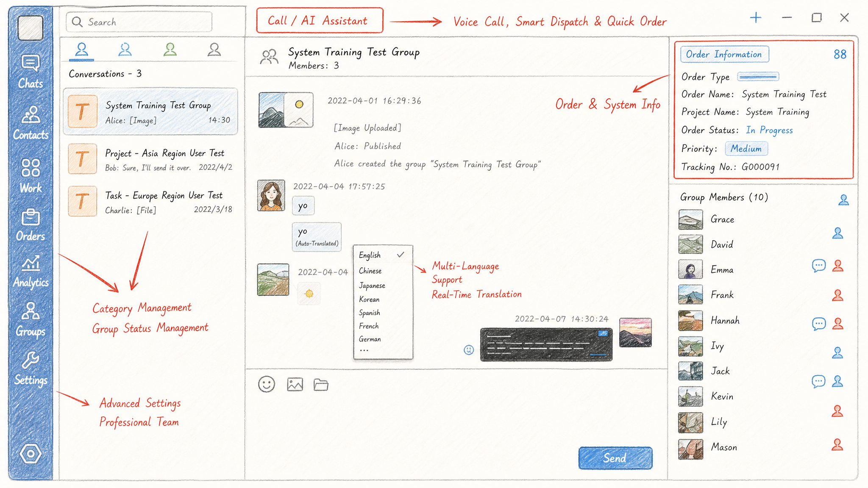Screen dimensions: 868x488
Task: Click the attach file folder icon
Action: click(x=321, y=385)
